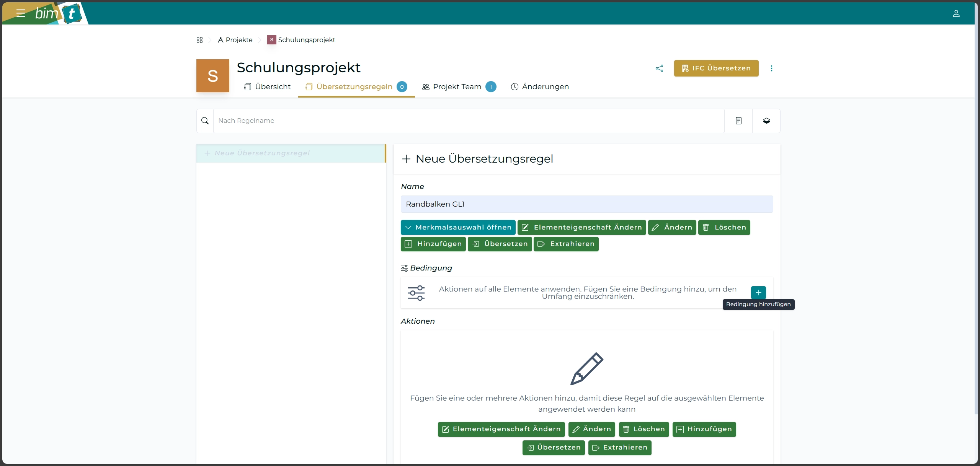
Task: Open the Projekt Team tab
Action: point(458,87)
